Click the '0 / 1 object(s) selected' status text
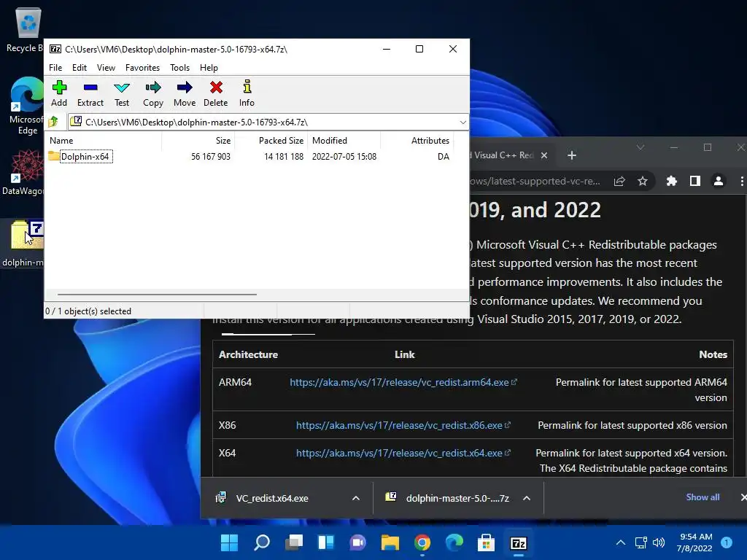 (88, 311)
